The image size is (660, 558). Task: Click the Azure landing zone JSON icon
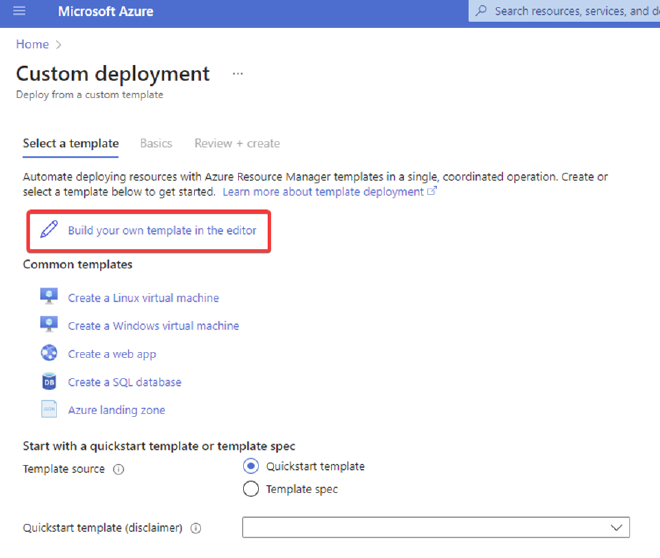tap(49, 409)
